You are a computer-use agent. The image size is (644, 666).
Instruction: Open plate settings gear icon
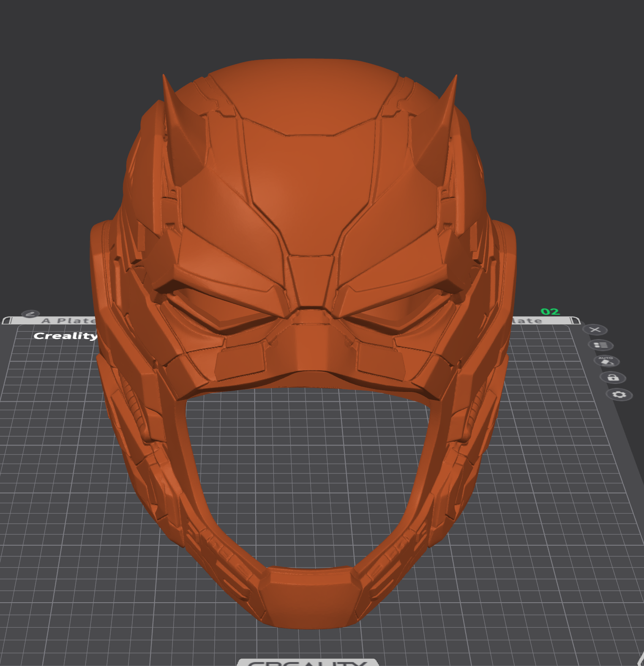tap(619, 394)
